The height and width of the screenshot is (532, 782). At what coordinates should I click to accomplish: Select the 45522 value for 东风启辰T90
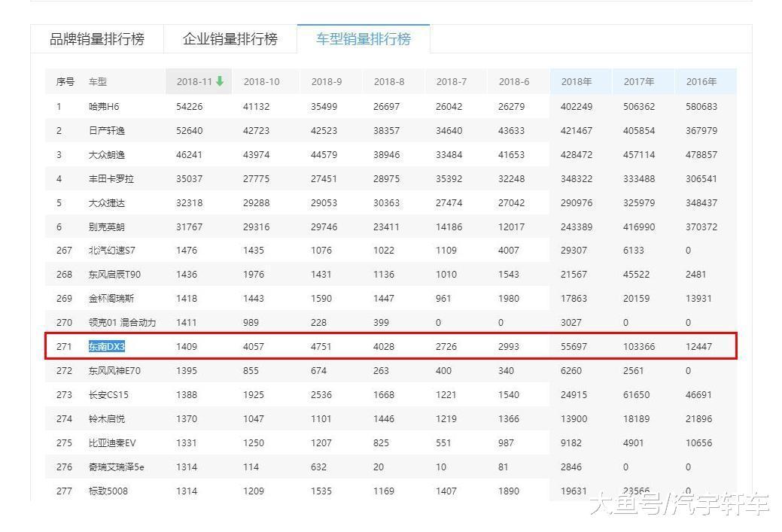[637, 275]
